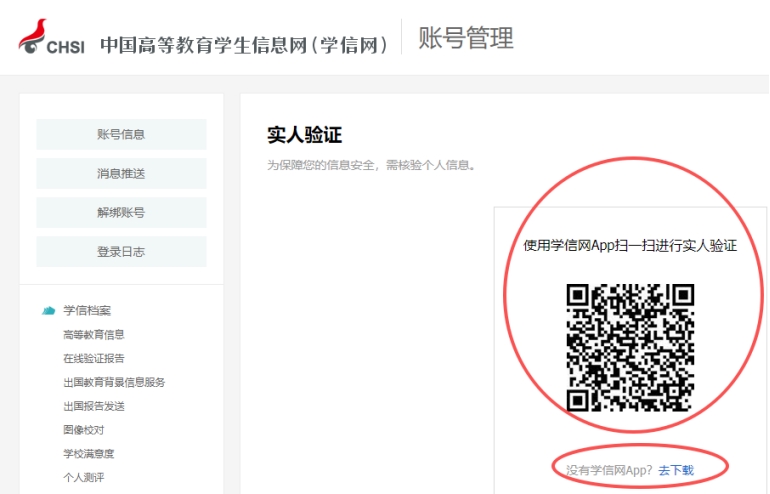This screenshot has height=494, width=770.
Task: Open the 出国报告发送 page
Action: (x=94, y=406)
